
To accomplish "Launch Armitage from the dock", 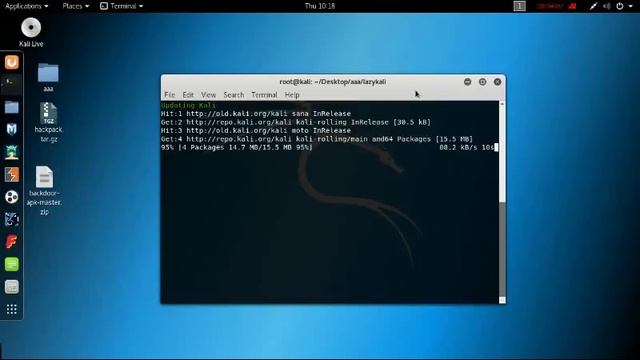I will click(11, 152).
